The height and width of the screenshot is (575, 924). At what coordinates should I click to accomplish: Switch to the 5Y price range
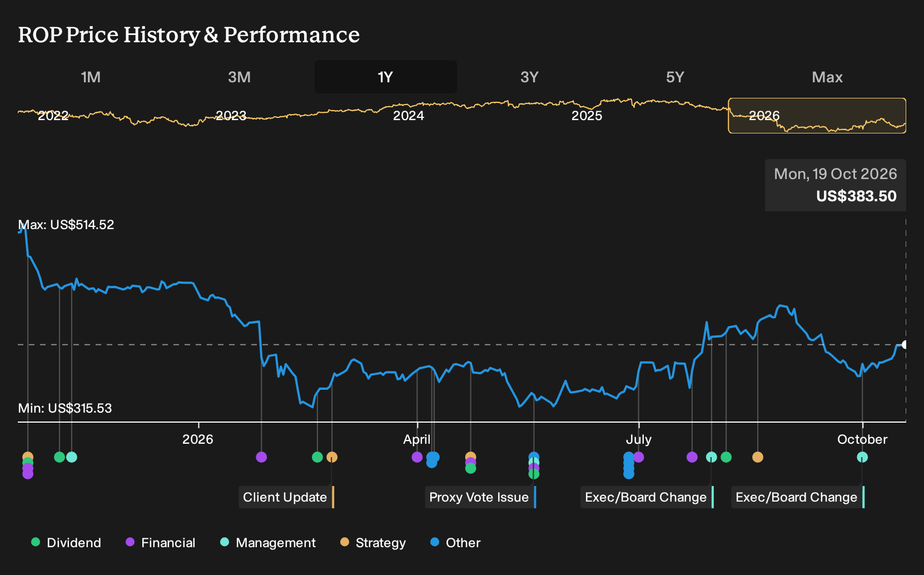(x=675, y=77)
